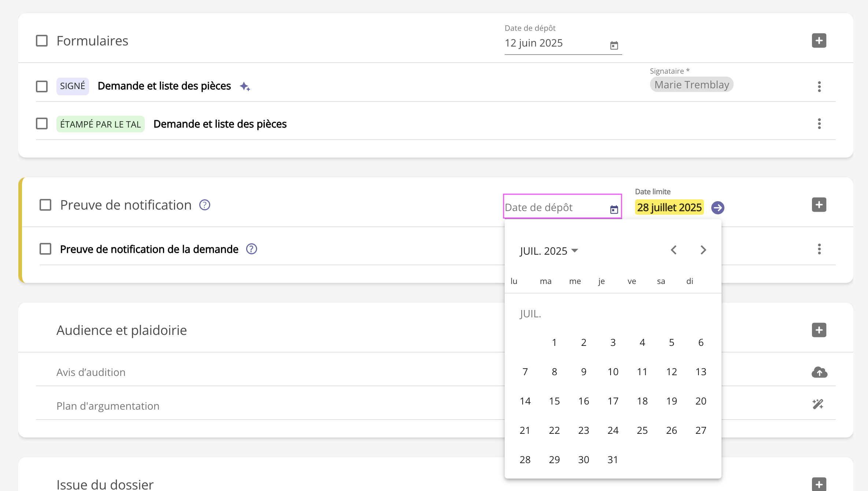Click the arrow icon beside 28 juillet 2025
The image size is (868, 491).
click(717, 208)
